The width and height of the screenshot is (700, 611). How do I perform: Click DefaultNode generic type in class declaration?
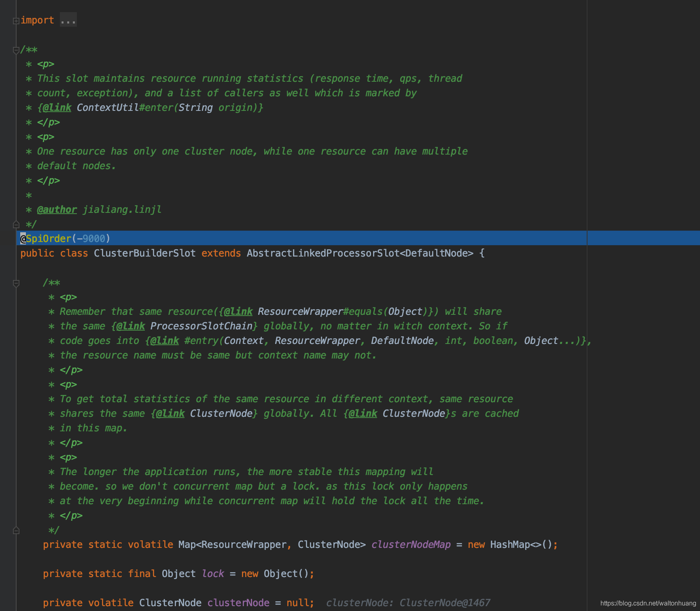[436, 253]
